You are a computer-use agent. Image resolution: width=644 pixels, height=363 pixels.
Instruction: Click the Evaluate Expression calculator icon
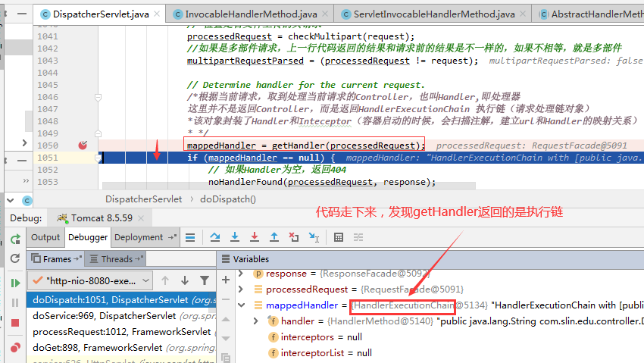click(339, 237)
